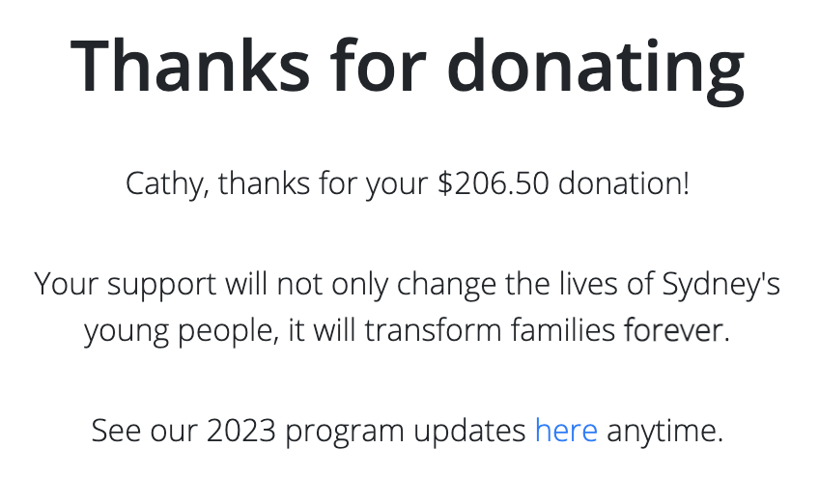Click the 'Your support will not only' sentence start
Viewport: 819px width, 504px height.
[x=177, y=285]
